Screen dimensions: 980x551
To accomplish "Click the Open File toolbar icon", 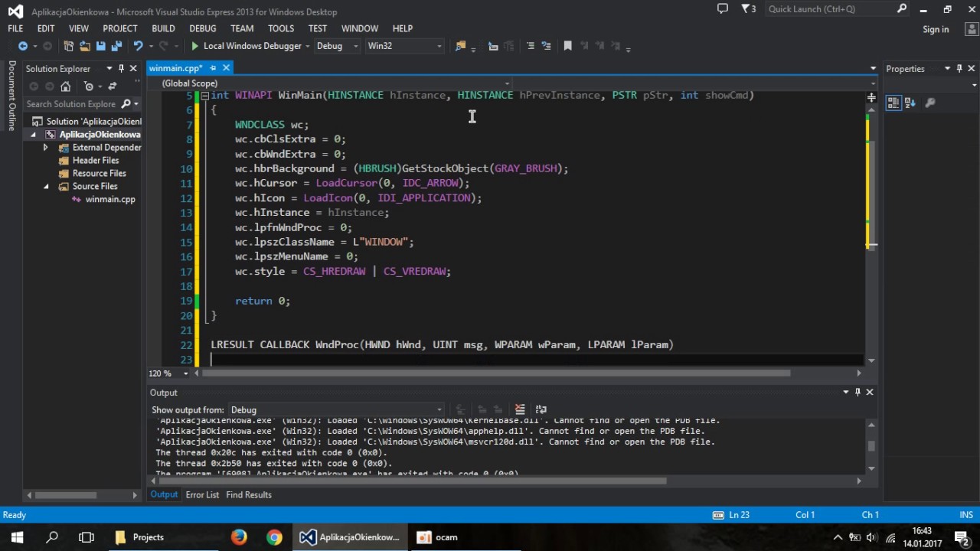I will point(84,46).
